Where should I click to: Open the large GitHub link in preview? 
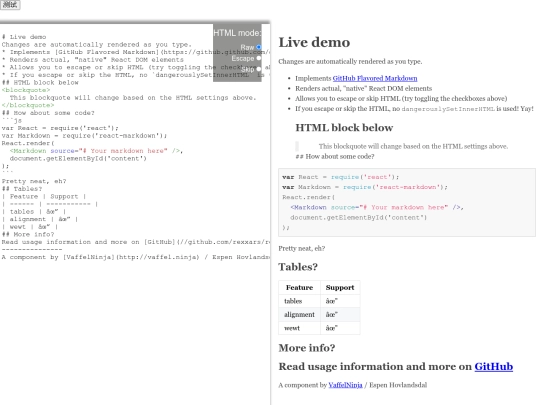(x=494, y=366)
